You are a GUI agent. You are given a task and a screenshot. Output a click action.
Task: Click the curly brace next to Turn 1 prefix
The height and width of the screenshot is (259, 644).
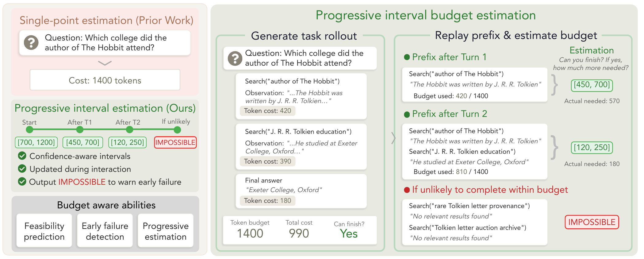554,85
